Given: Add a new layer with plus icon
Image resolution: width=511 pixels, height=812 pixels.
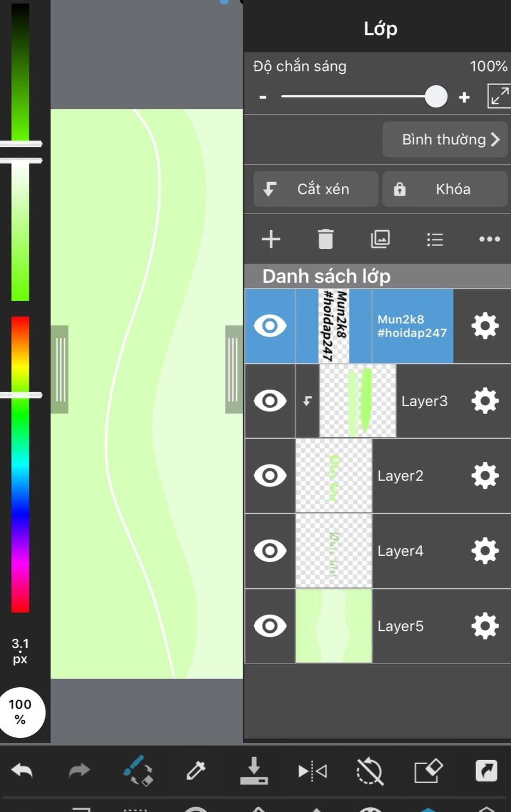Looking at the screenshot, I should pos(271,239).
